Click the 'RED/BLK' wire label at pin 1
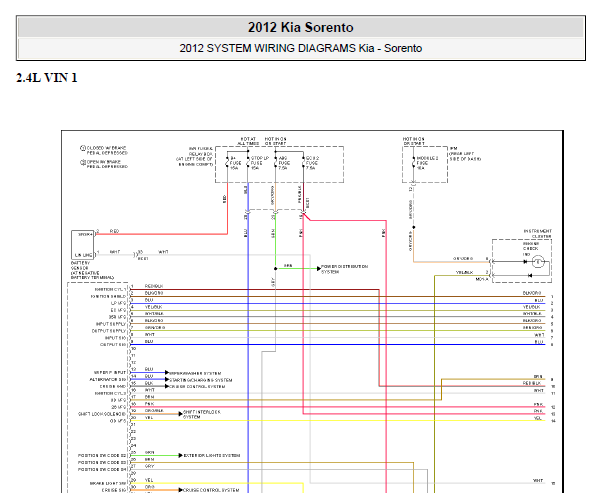Image resolution: width=605 pixels, height=493 pixels. [x=154, y=286]
